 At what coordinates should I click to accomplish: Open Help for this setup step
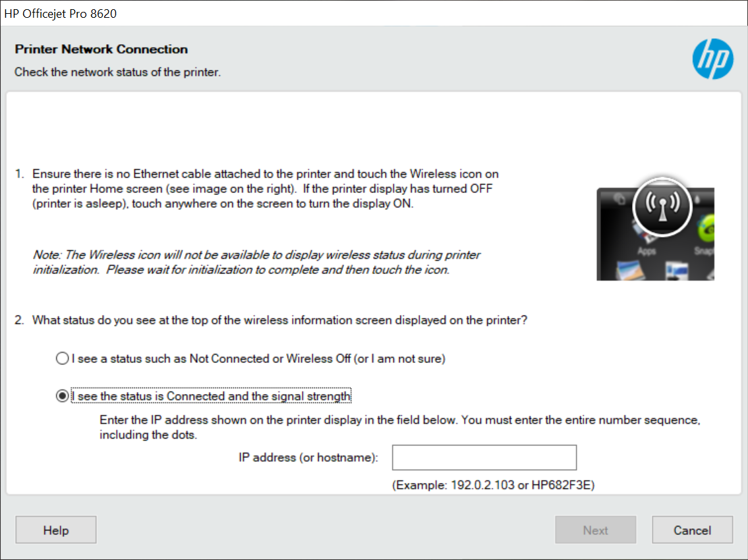56,530
